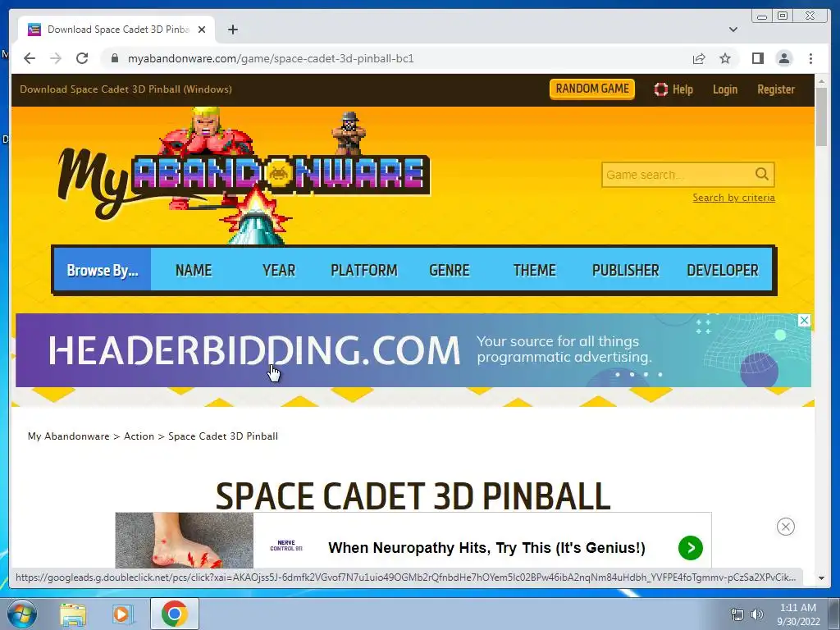This screenshot has height=630, width=840.
Task: Click the green arrow on neuropathy ad
Action: pos(690,547)
